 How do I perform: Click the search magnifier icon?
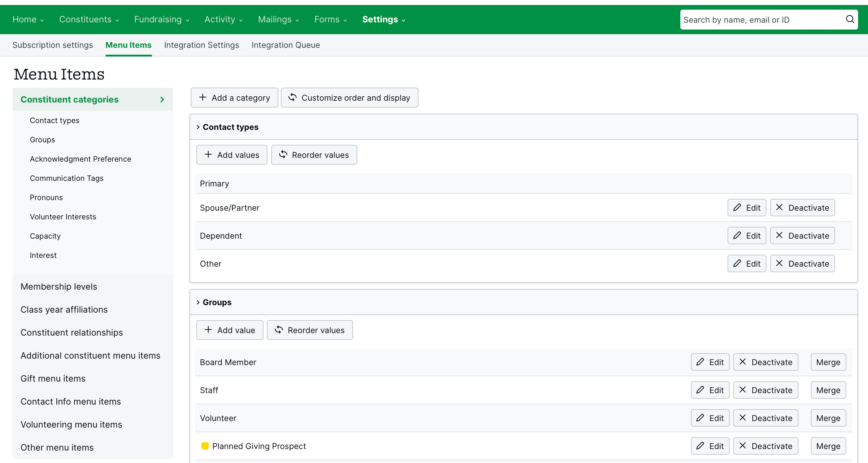tap(849, 19)
